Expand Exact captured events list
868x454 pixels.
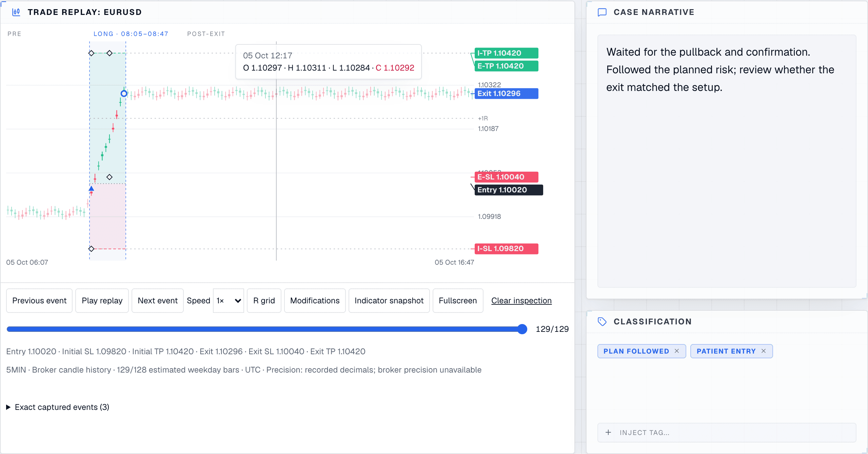coord(58,407)
